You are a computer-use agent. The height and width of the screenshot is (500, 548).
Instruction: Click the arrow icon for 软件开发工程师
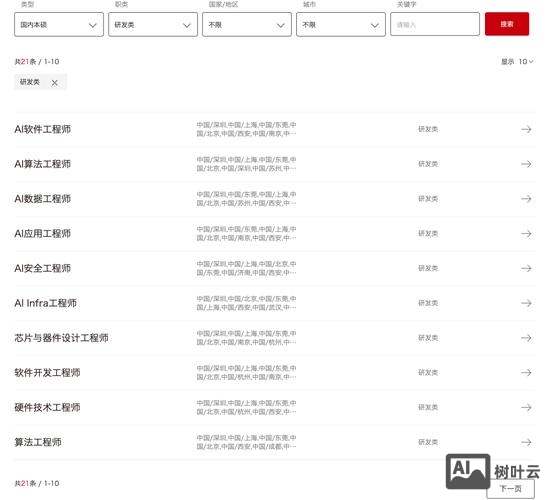tap(526, 372)
